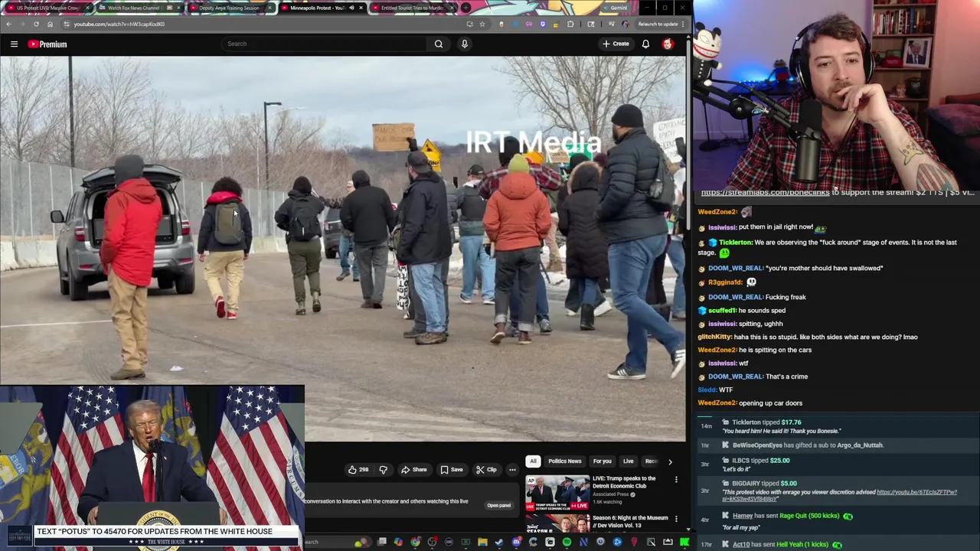Click the Task View icon on taskbar
This screenshot has width=980, height=551.
pyautogui.click(x=381, y=542)
